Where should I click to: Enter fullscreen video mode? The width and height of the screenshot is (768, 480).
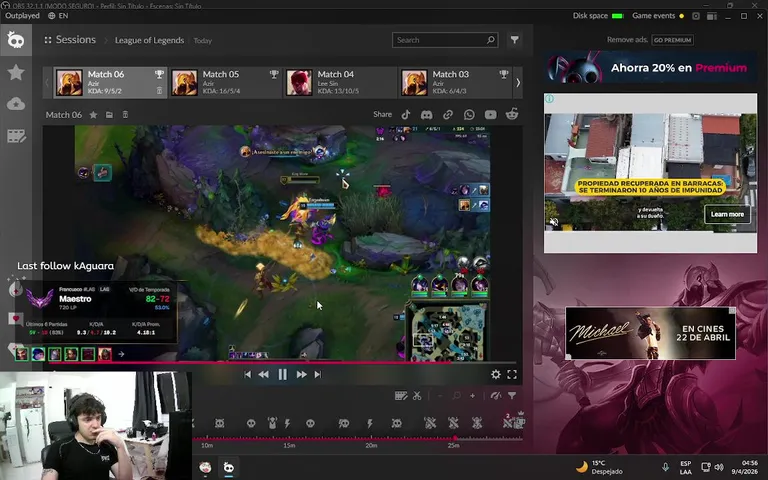512,374
